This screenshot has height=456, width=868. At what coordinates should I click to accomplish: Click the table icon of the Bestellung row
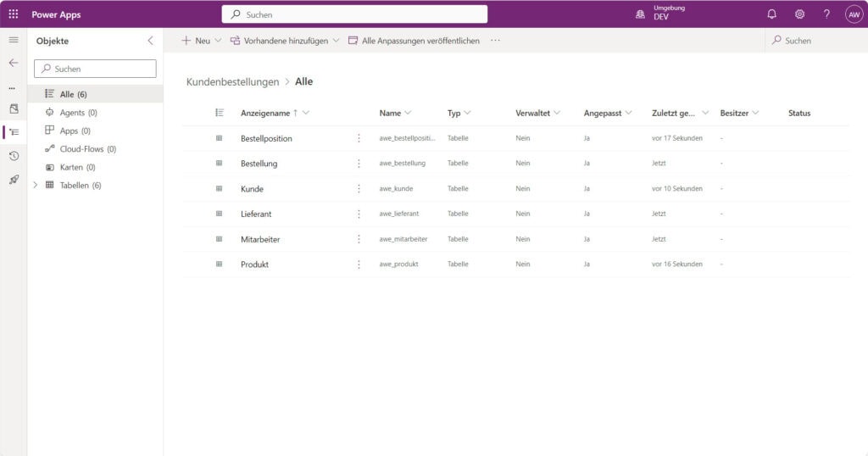point(220,164)
